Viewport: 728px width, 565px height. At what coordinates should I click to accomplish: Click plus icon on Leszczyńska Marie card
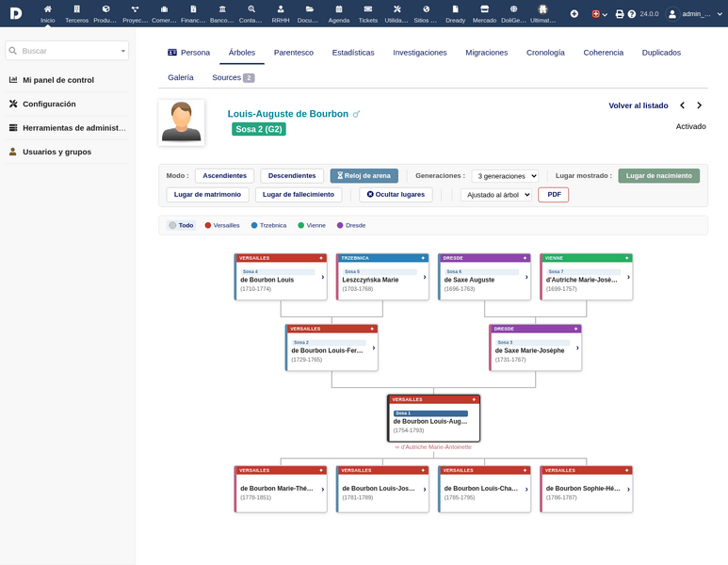pyautogui.click(x=423, y=258)
